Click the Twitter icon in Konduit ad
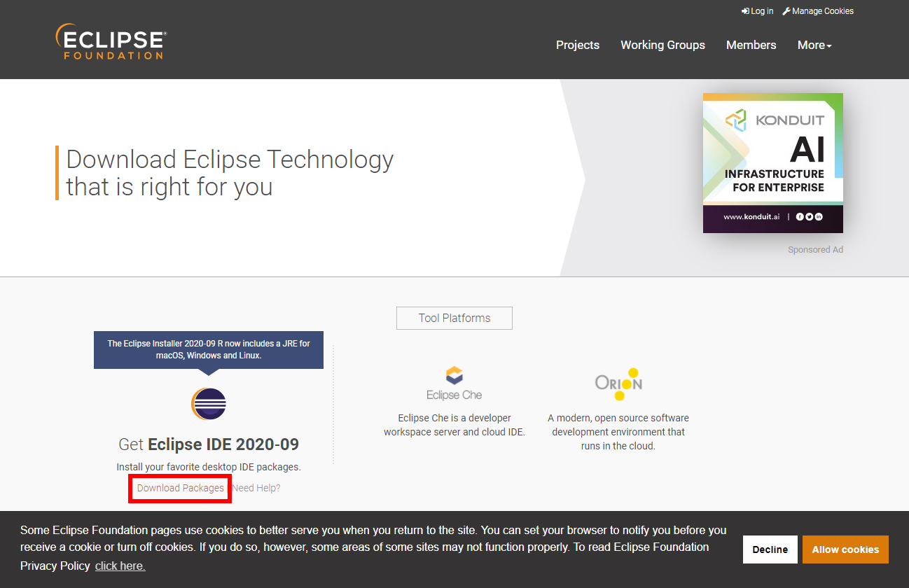 [809, 217]
